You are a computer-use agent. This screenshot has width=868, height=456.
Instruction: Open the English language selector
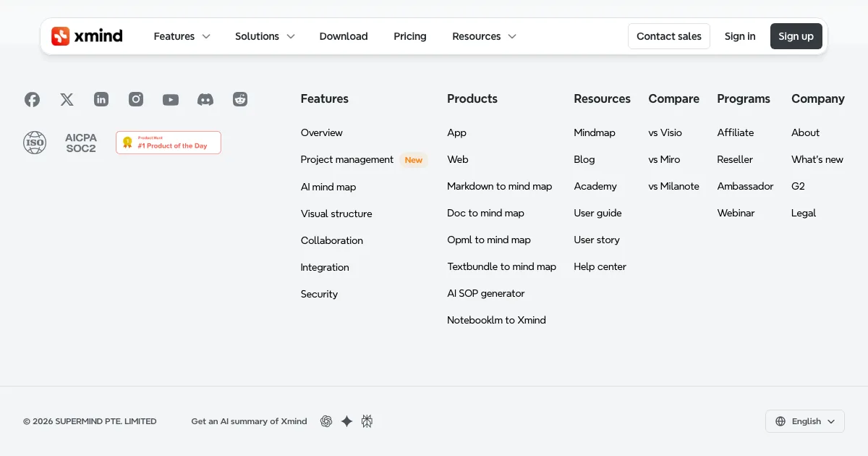pos(804,421)
